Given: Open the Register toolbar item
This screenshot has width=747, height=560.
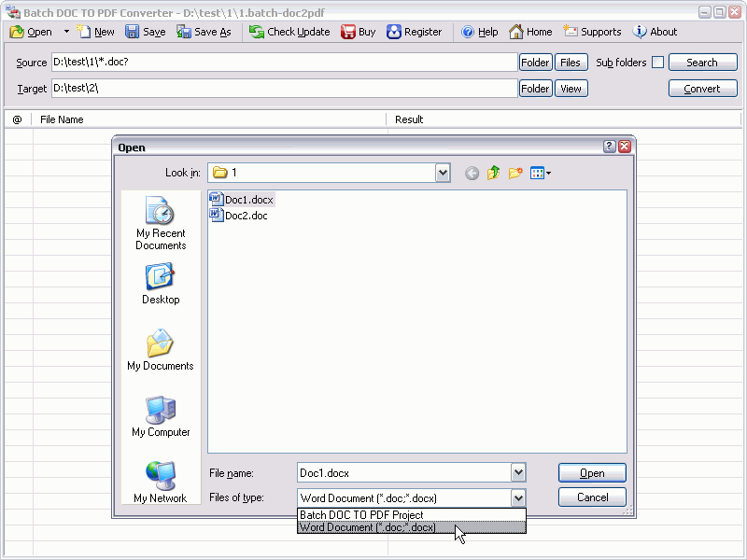Looking at the screenshot, I should tap(414, 32).
